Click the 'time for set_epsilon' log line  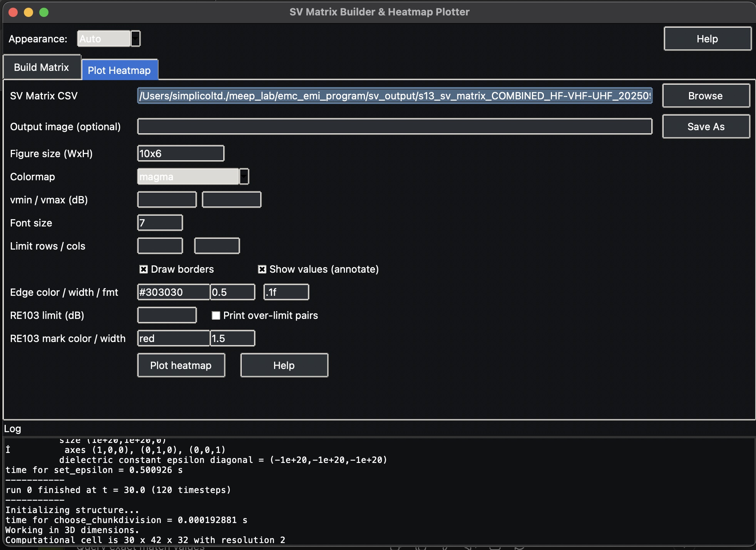click(94, 470)
